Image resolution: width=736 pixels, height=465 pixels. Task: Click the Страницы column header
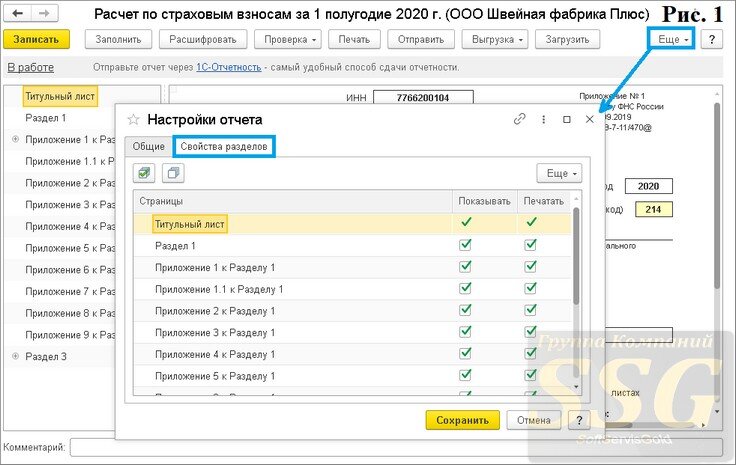(293, 201)
